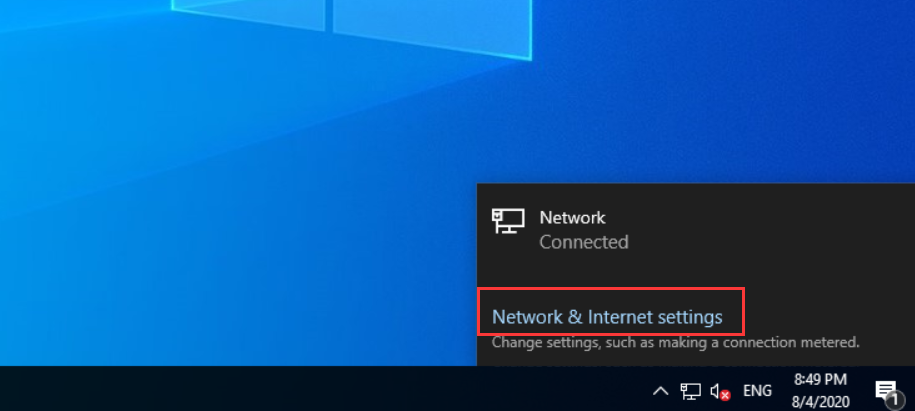915x411 pixels.
Task: Open the ENG input language switcher
Action: tap(757, 391)
